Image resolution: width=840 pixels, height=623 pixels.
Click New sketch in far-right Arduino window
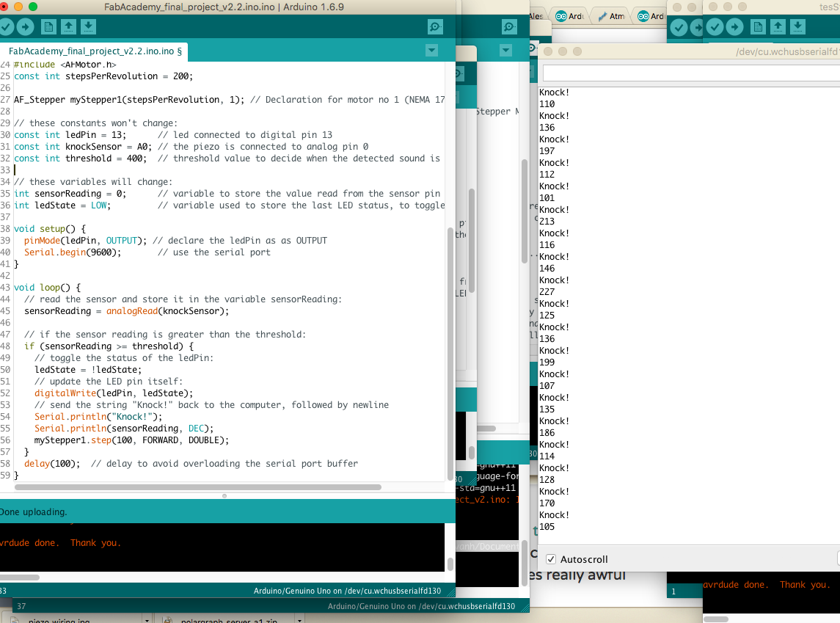point(758,27)
